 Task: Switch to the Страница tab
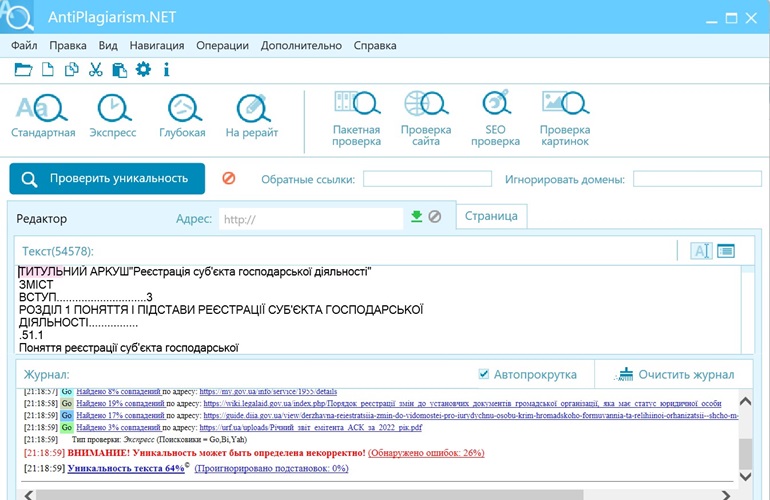(x=492, y=216)
